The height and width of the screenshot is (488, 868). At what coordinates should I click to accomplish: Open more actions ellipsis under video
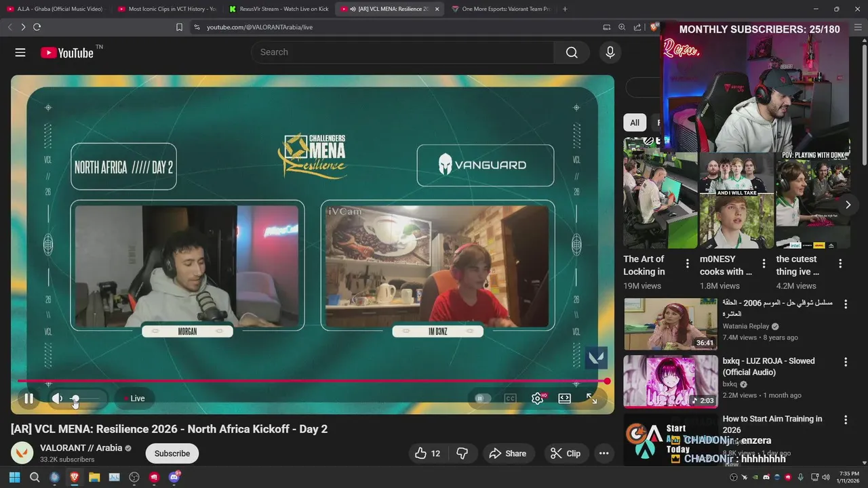[604, 453]
